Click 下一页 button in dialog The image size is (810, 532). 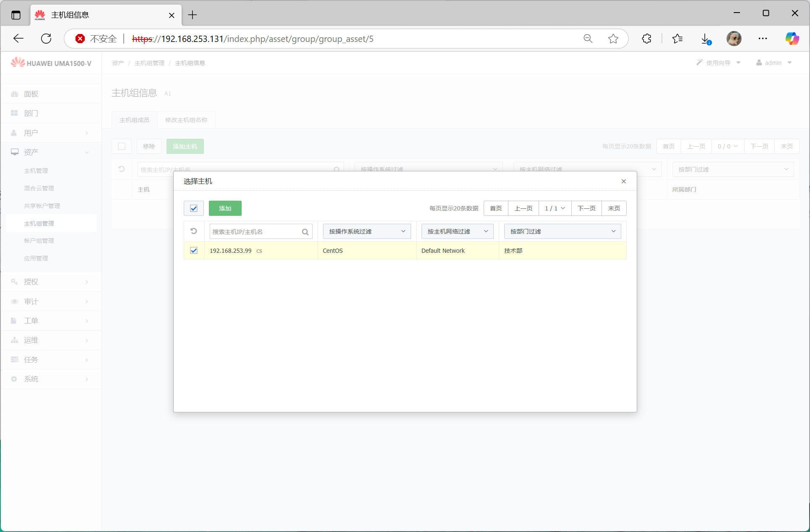coord(586,208)
